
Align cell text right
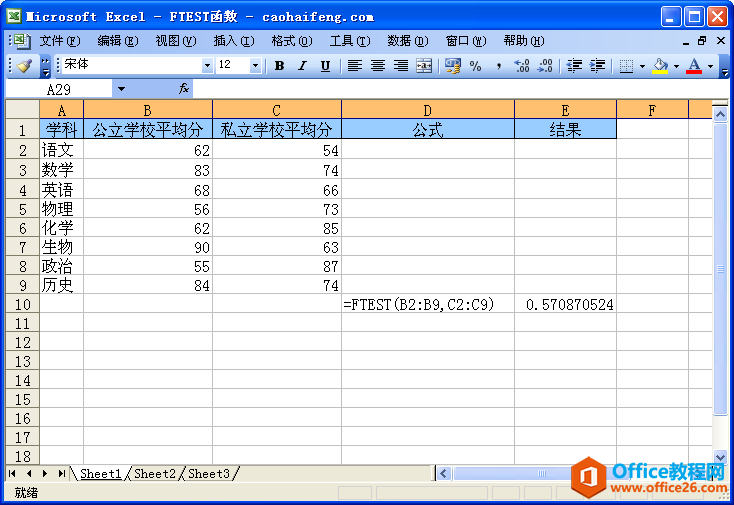coord(401,66)
